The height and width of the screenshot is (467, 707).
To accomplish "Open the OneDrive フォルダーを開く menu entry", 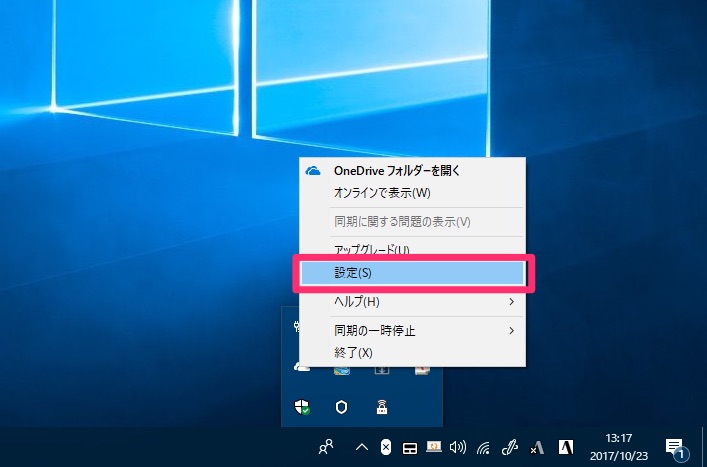I will pyautogui.click(x=413, y=171).
